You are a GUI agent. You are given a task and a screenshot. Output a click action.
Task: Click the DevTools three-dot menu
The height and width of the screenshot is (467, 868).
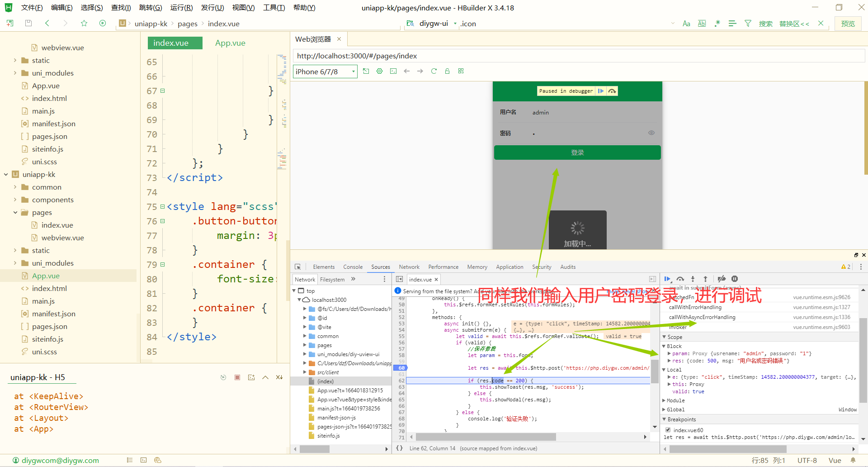(861, 267)
